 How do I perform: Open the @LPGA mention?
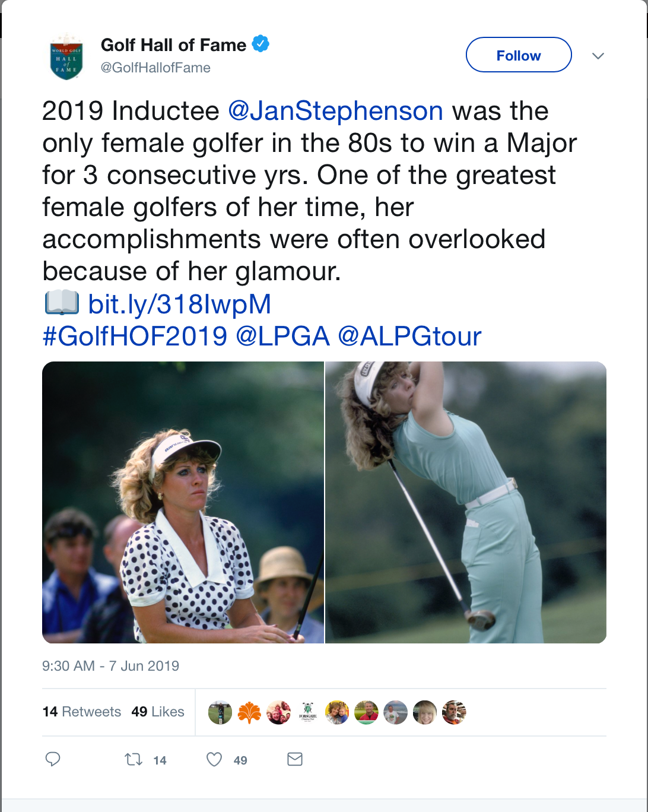coord(282,337)
